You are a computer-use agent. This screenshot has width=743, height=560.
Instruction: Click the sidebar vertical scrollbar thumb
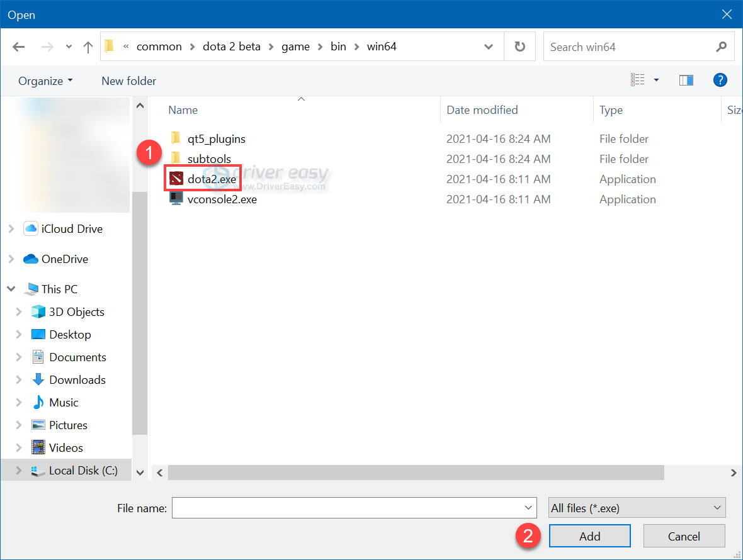pos(140,313)
